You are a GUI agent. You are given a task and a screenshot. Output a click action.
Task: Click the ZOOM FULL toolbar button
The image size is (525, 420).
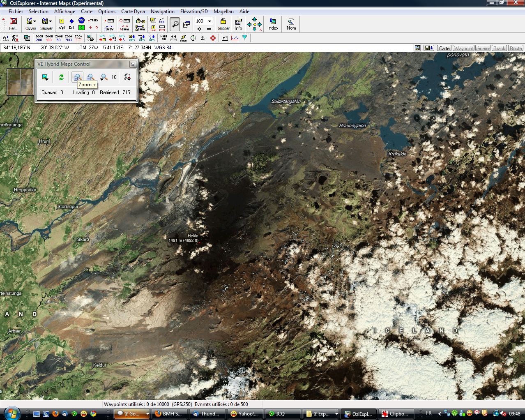(69, 38)
